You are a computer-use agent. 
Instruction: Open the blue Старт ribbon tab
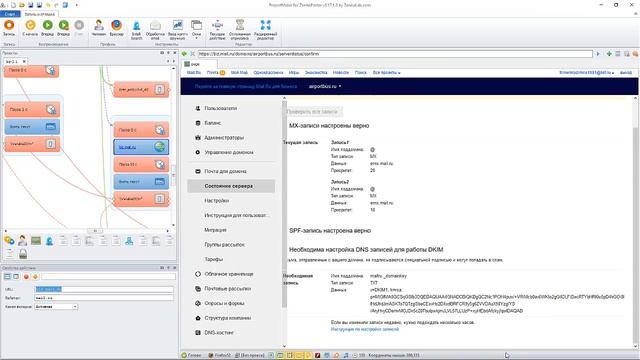tap(10, 14)
